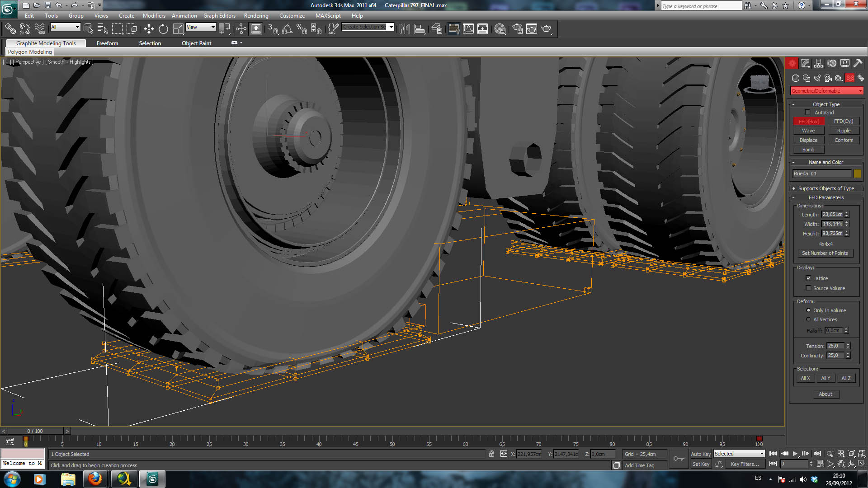The width and height of the screenshot is (868, 488).
Task: Open Firefox from the Windows taskbar
Action: click(95, 479)
